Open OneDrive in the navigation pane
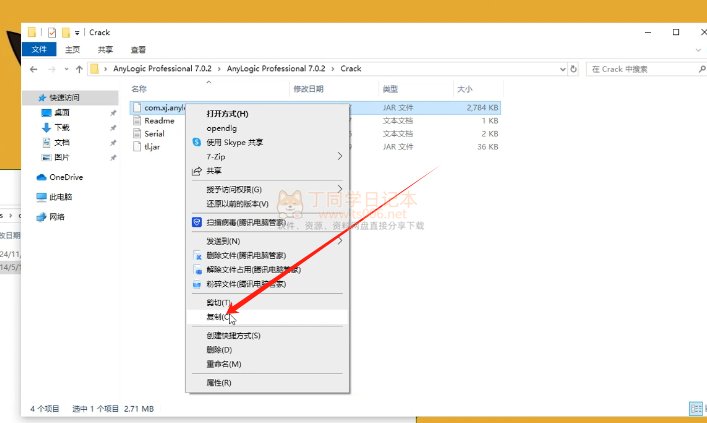The image size is (707, 423). click(59, 177)
